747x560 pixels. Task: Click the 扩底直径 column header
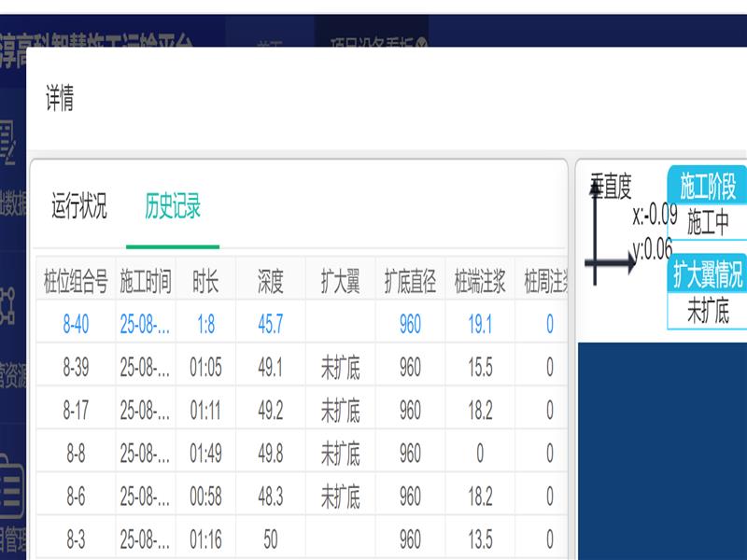[410, 282]
